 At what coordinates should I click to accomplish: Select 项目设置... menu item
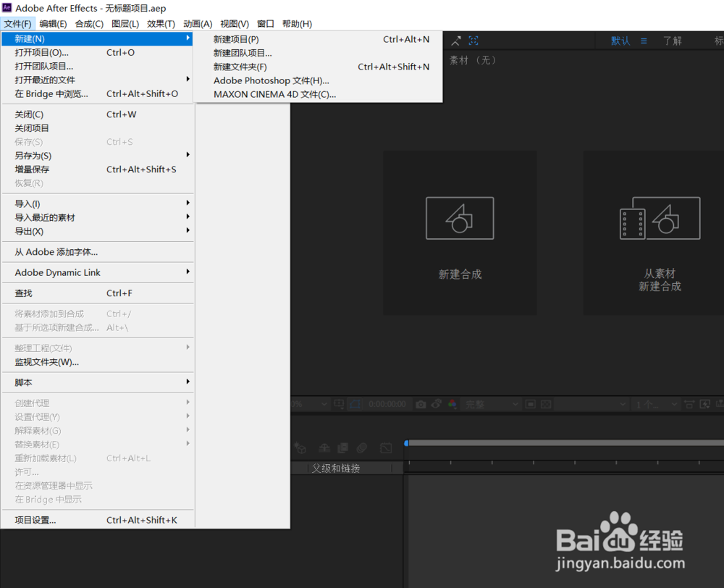tap(97, 520)
